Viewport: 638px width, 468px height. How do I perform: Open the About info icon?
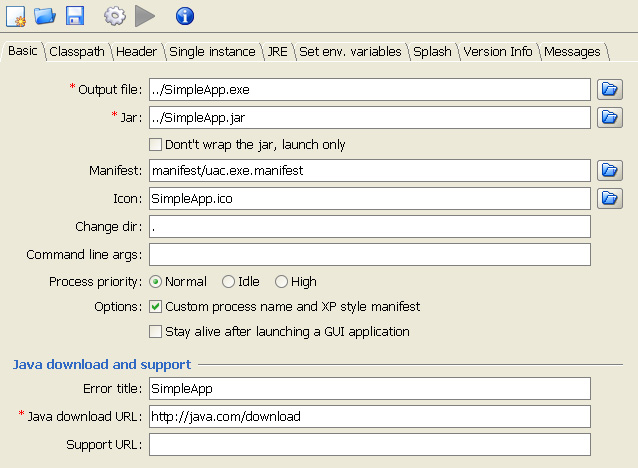click(x=185, y=16)
